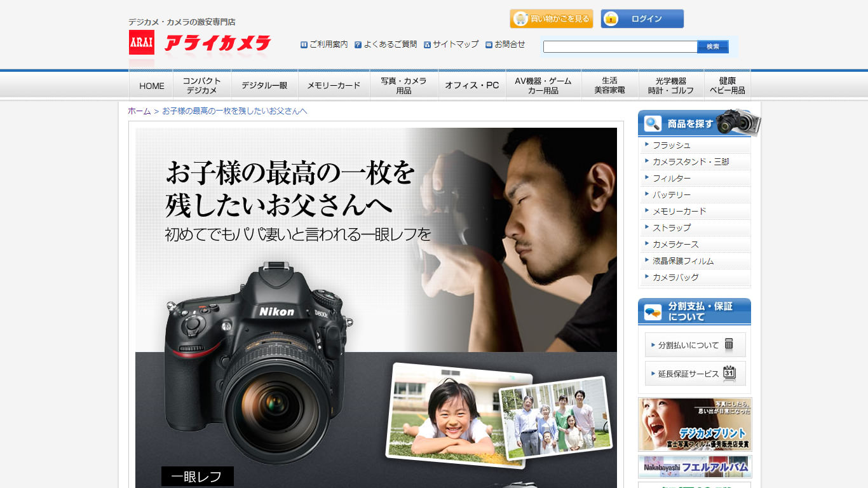The width and height of the screenshot is (868, 488).
Task: Open the お問合せ contact link
Action: coord(510,44)
